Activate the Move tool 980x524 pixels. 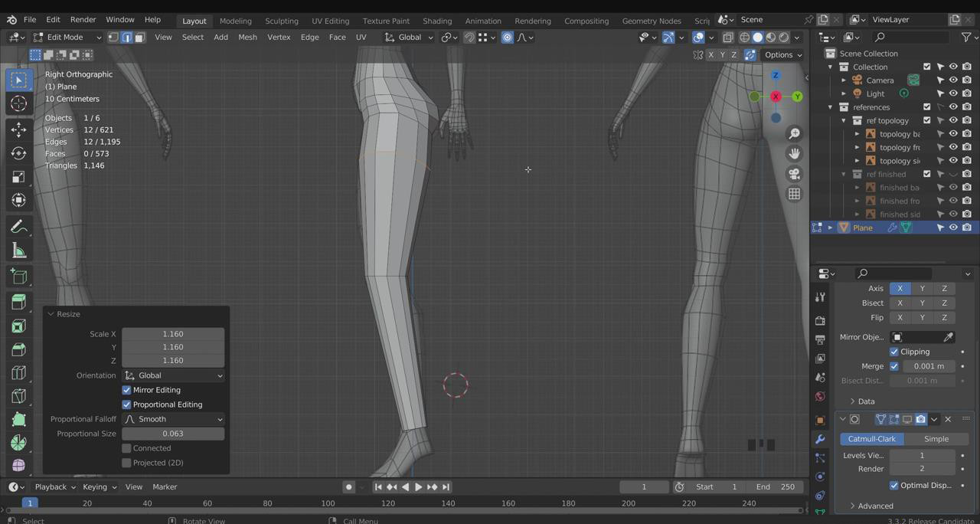19,130
